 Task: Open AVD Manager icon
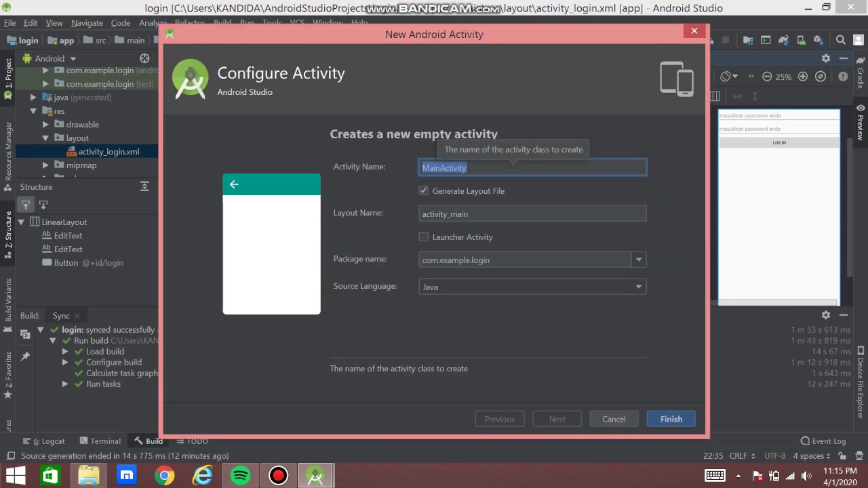[x=802, y=40]
